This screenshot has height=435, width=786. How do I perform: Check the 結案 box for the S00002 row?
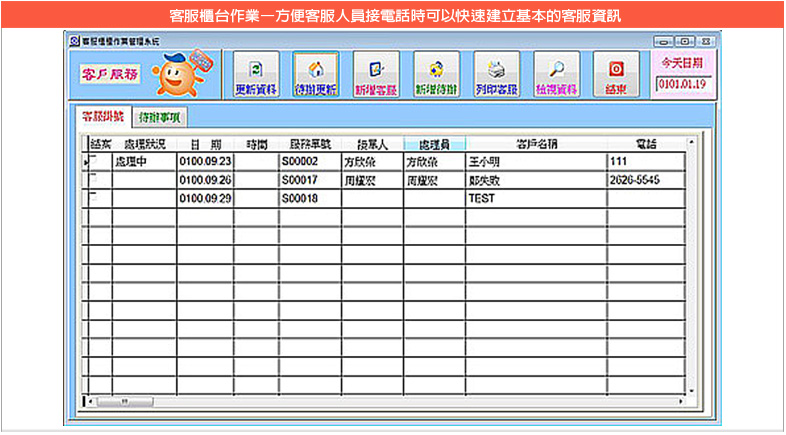click(95, 160)
